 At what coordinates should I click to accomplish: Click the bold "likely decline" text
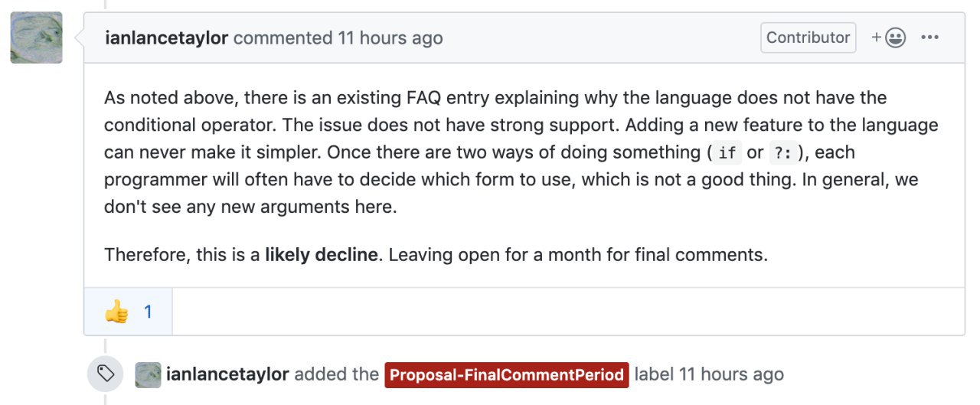click(321, 255)
